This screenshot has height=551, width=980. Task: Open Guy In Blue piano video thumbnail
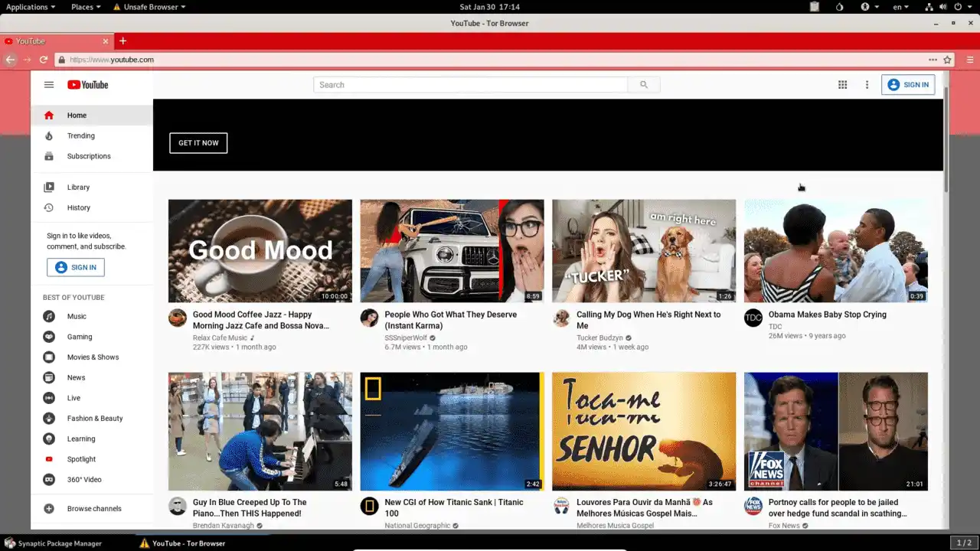(x=260, y=432)
